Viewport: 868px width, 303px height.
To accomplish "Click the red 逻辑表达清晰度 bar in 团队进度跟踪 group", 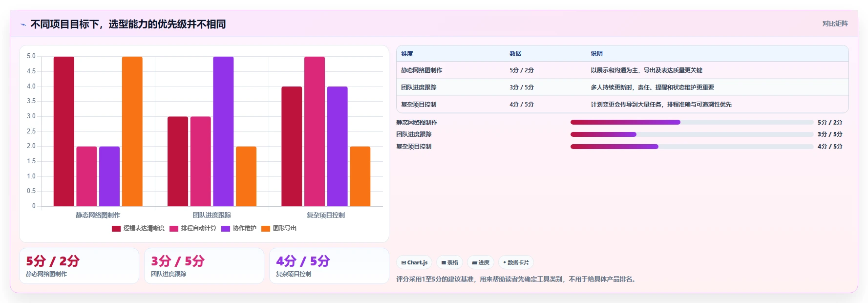I will click(x=178, y=161).
